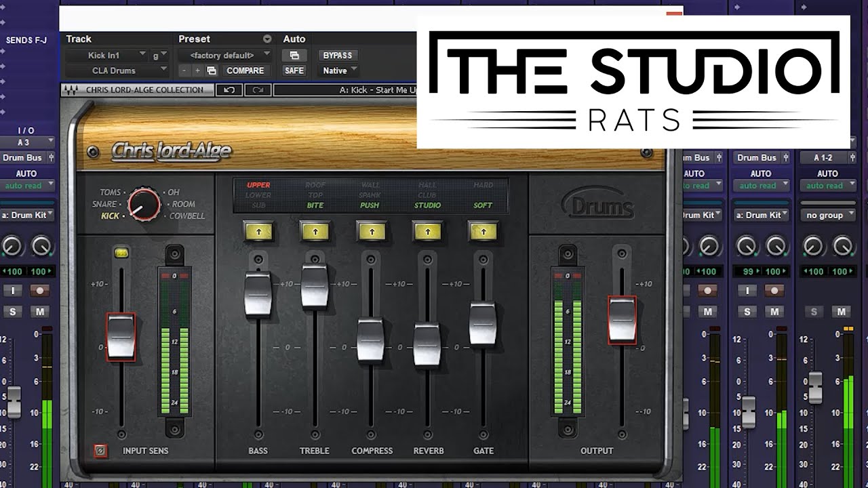
Task: Toggle the SAFE automation button
Action: tap(294, 70)
